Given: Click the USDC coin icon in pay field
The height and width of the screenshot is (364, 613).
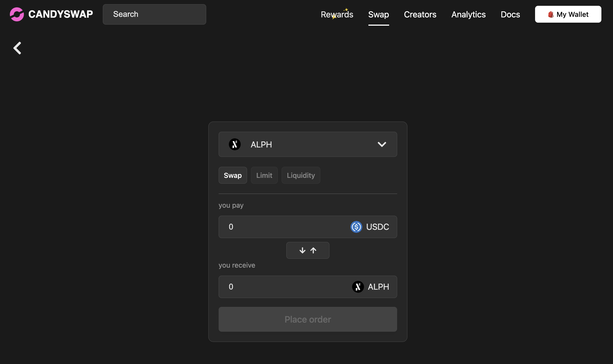Looking at the screenshot, I should pos(356,227).
